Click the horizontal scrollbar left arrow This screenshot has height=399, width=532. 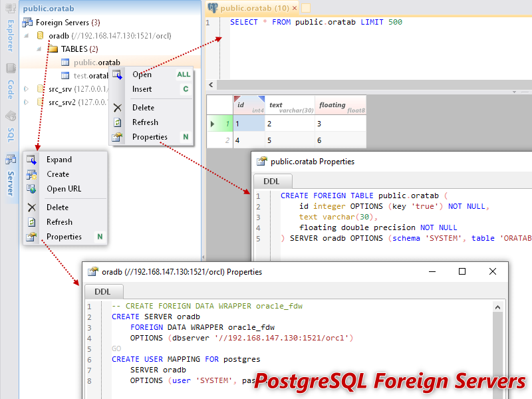click(211, 85)
